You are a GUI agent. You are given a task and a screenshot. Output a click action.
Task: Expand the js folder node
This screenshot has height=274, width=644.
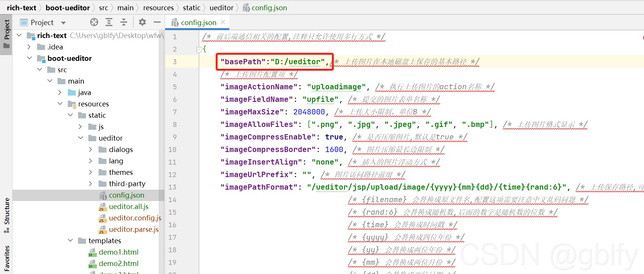(80, 127)
